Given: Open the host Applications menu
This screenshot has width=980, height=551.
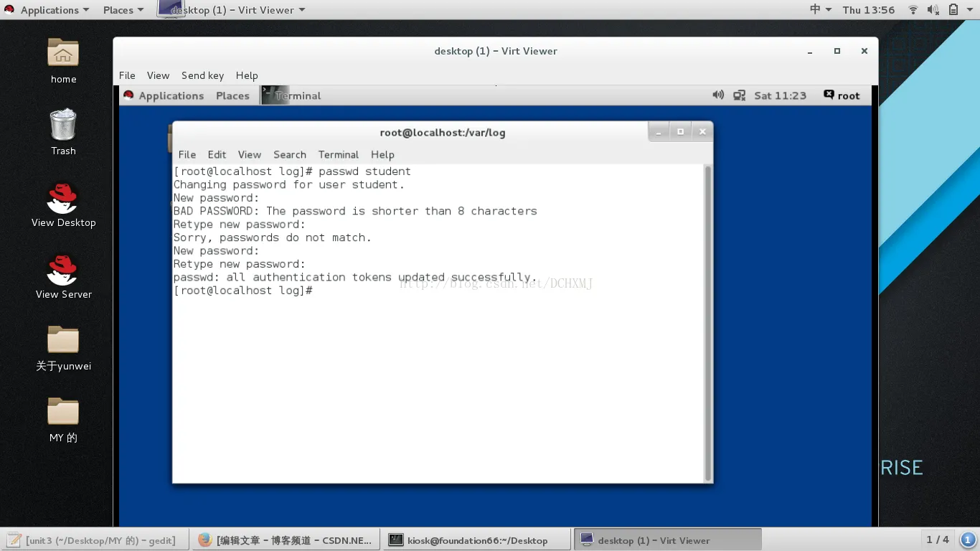Looking at the screenshot, I should tap(55, 10).
